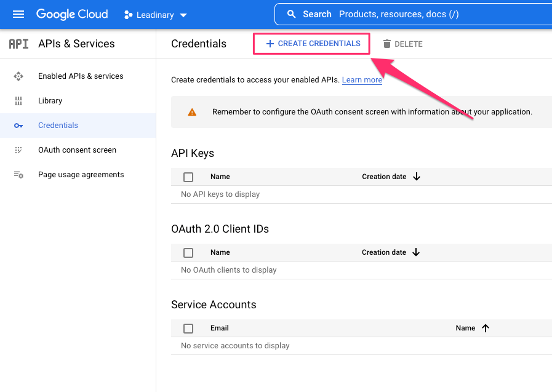This screenshot has width=552, height=392.
Task: Click the Delete button with trash icon
Action: click(402, 44)
